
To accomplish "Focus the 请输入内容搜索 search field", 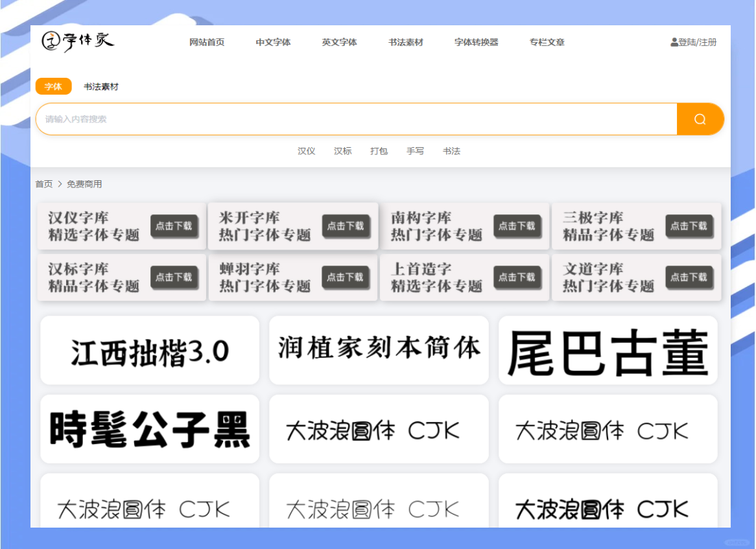I will point(357,119).
